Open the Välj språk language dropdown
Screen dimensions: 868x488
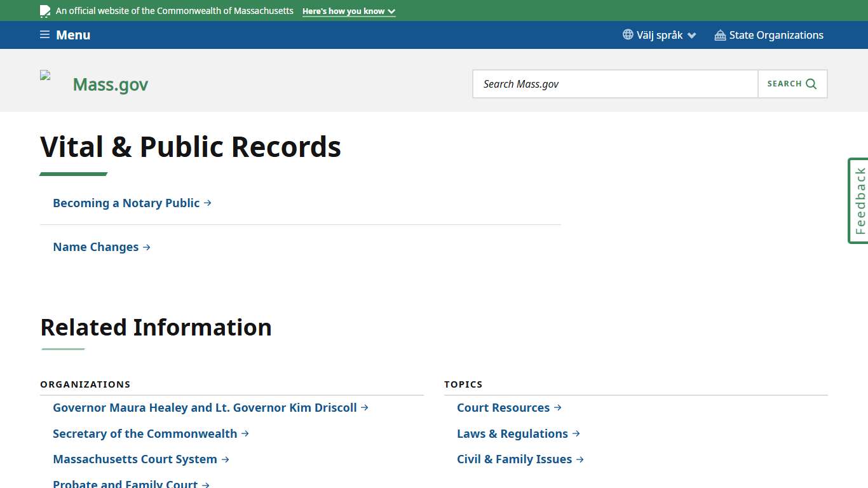[x=659, y=35]
